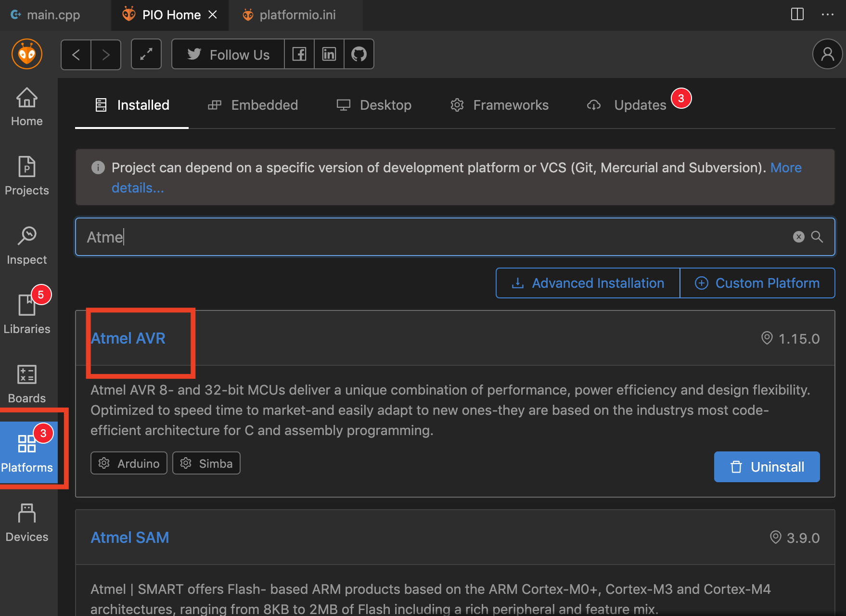Click the GitHub icon in toolbar
The width and height of the screenshot is (846, 616).
click(359, 54)
